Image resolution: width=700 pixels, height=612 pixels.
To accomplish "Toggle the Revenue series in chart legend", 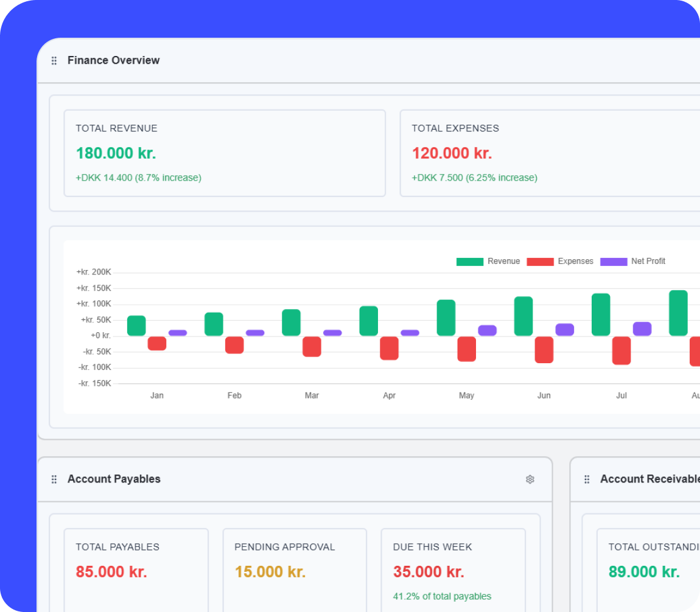I will [488, 262].
